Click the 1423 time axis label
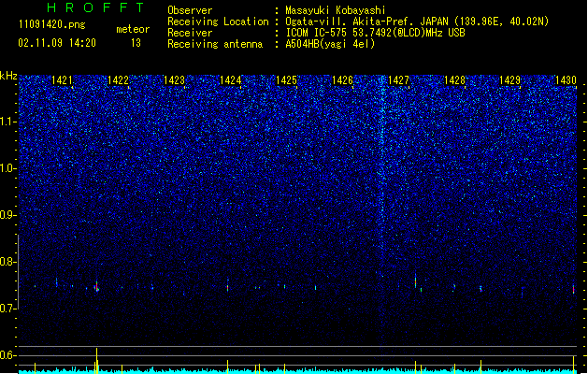 tap(174, 80)
